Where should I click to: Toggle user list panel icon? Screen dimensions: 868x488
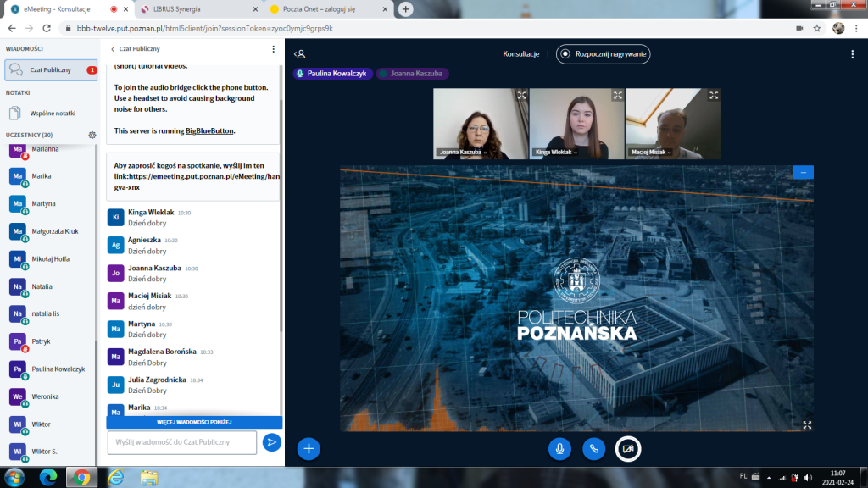pos(299,54)
